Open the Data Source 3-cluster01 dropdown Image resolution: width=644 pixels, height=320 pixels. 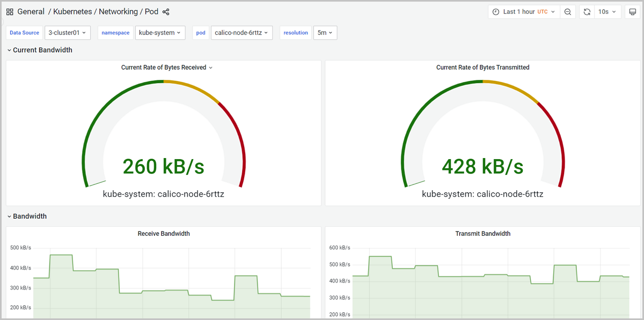tap(68, 33)
